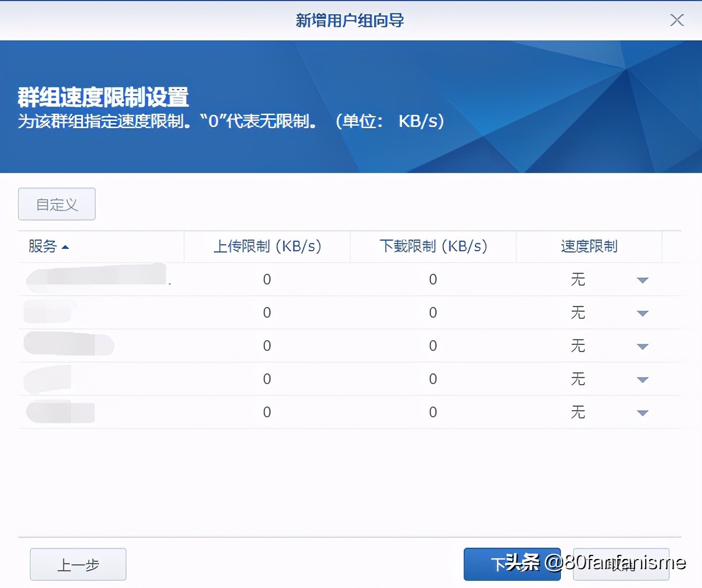The height and width of the screenshot is (588, 702).
Task: Click the 自定义 customize button
Action: [x=56, y=203]
